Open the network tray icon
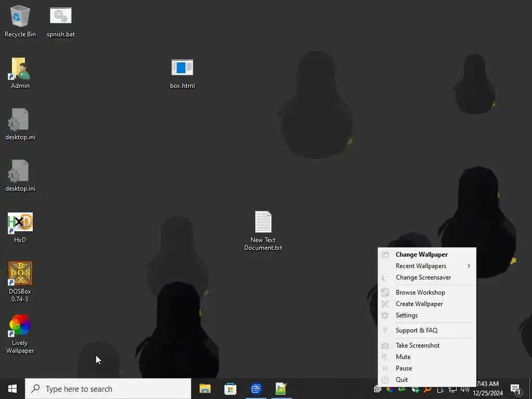Image resolution: width=532 pixels, height=399 pixels. 453,389
